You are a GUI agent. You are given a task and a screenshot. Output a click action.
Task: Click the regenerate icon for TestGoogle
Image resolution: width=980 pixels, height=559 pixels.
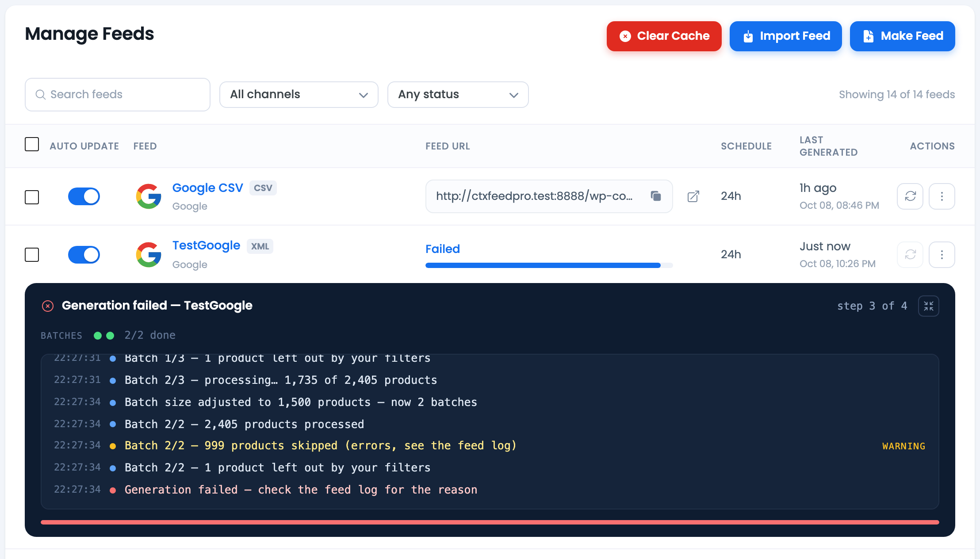click(x=910, y=255)
